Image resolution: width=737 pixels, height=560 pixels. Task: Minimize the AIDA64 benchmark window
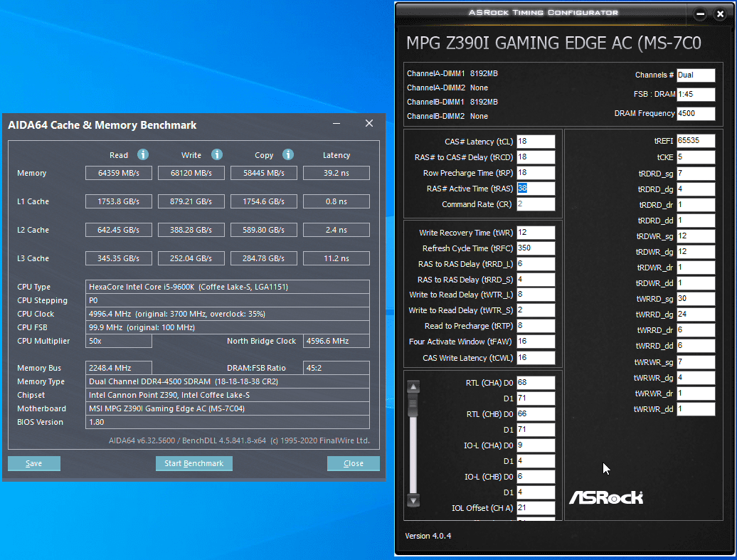click(336, 124)
